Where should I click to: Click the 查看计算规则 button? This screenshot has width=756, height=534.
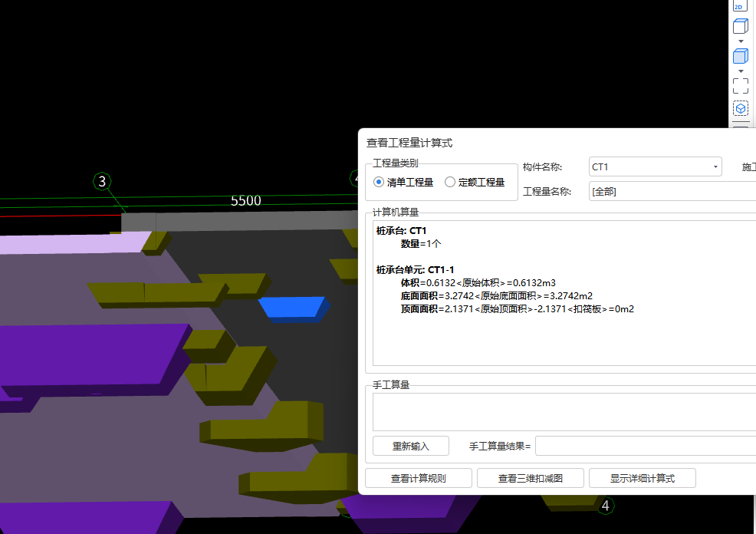click(x=419, y=477)
